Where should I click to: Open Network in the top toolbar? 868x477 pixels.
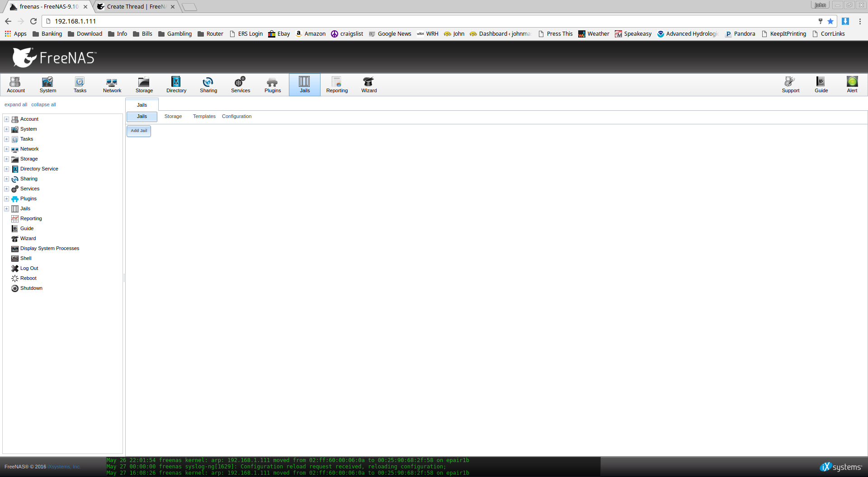click(112, 85)
